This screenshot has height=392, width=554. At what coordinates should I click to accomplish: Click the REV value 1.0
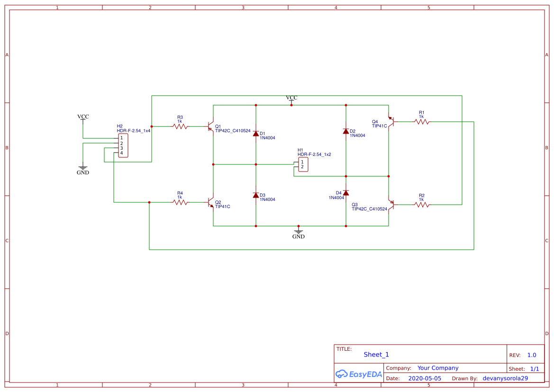[532, 355]
